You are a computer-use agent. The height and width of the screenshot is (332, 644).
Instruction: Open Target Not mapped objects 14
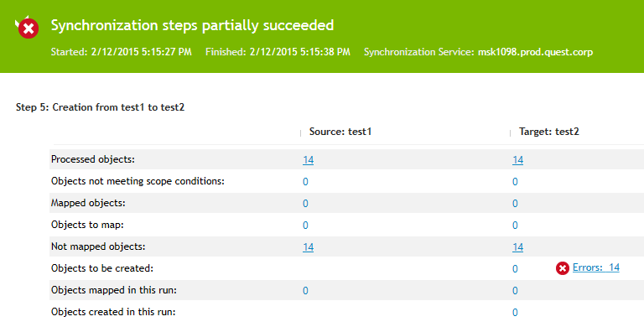point(517,247)
